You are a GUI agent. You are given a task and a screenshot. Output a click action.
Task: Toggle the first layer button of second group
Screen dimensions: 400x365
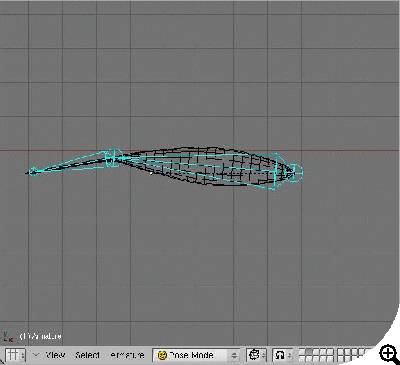click(340, 352)
